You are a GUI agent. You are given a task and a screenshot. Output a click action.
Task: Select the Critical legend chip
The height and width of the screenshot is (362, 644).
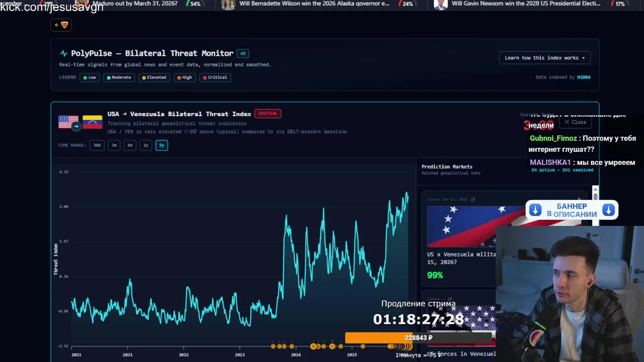215,77
